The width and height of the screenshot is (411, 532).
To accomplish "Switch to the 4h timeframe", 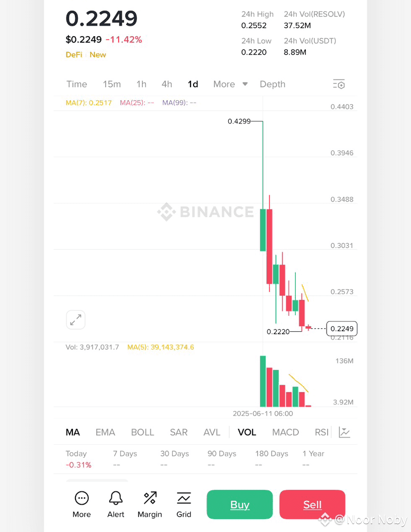I will coord(167,84).
